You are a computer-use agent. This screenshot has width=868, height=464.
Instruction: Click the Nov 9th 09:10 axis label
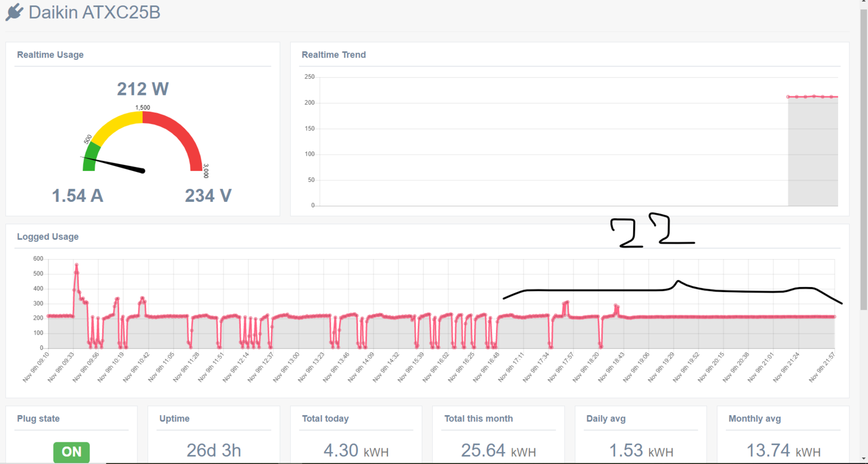(x=36, y=367)
